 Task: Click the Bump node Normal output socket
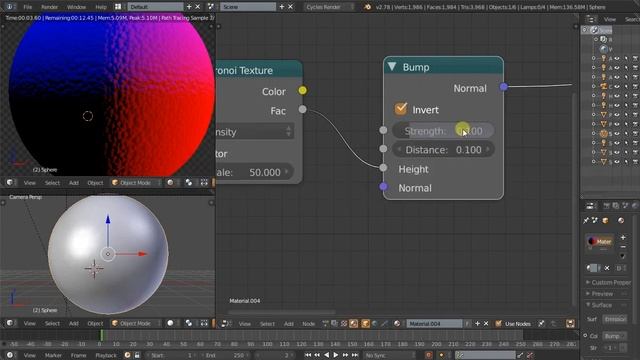click(504, 87)
